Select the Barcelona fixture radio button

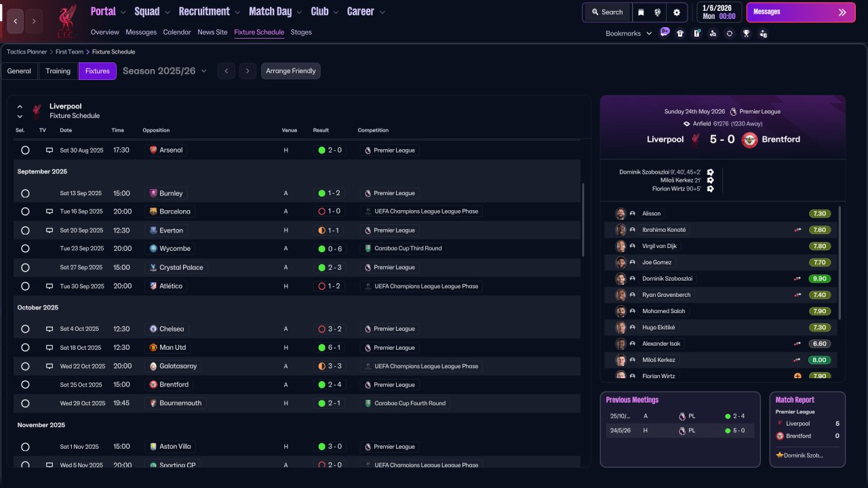pos(25,211)
